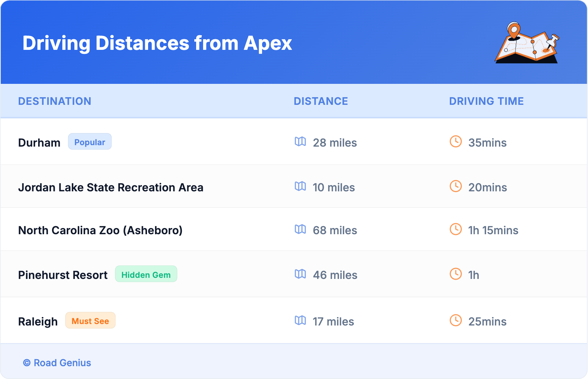Click the clock icon in Pinehurst Resort row
The height and width of the screenshot is (379, 588).
click(456, 274)
